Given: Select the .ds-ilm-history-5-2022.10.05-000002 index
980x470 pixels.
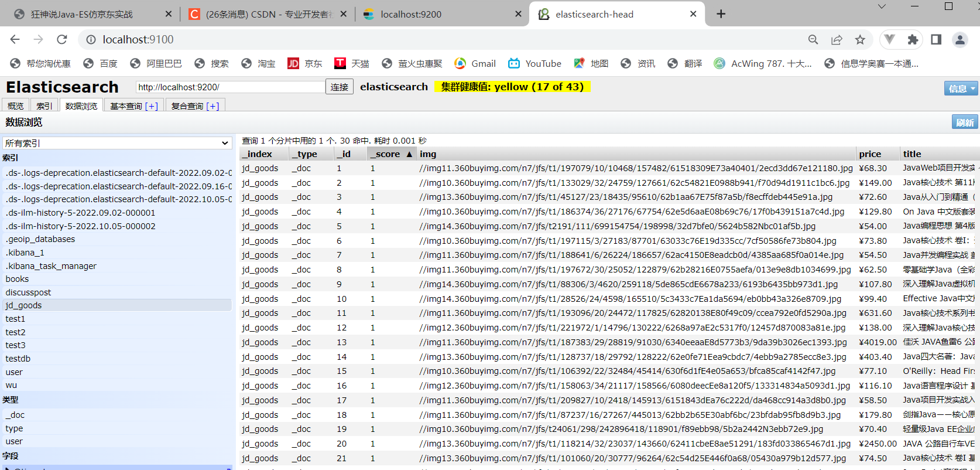Looking at the screenshot, I should coord(117,226).
